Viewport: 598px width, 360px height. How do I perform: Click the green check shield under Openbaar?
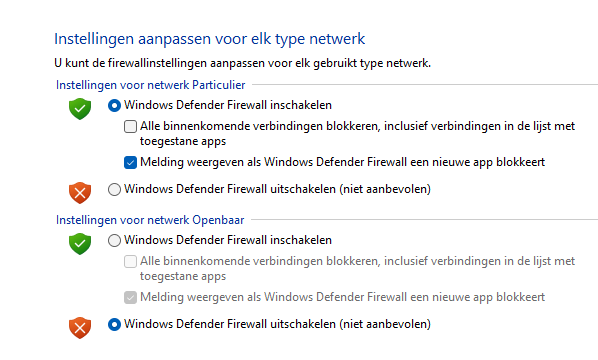click(80, 244)
